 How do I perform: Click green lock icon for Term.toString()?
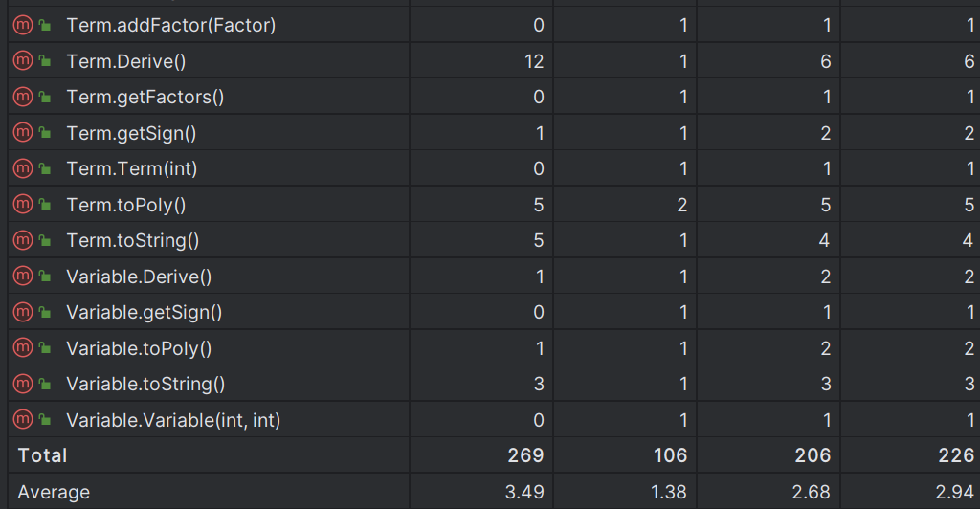point(45,240)
